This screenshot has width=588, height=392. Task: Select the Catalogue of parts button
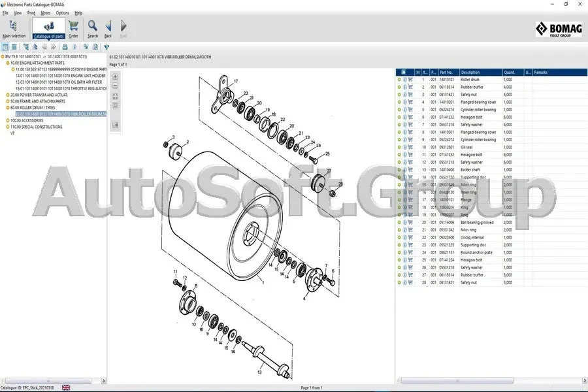49,29
